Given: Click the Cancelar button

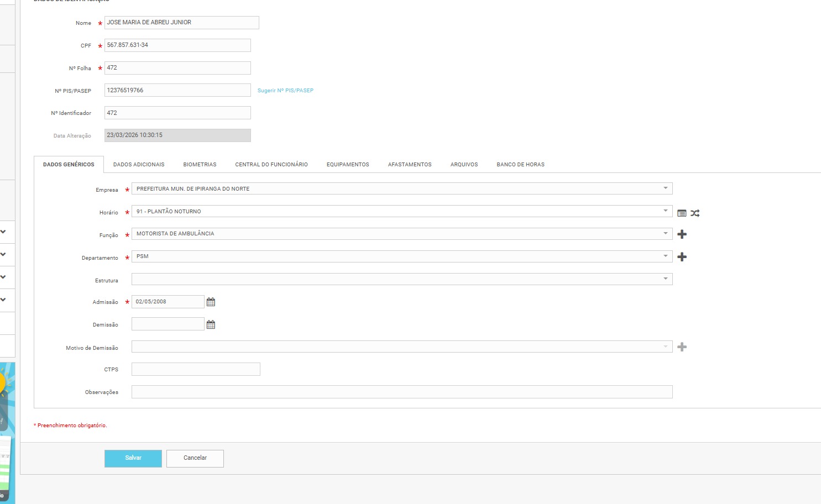Looking at the screenshot, I should tap(195, 458).
